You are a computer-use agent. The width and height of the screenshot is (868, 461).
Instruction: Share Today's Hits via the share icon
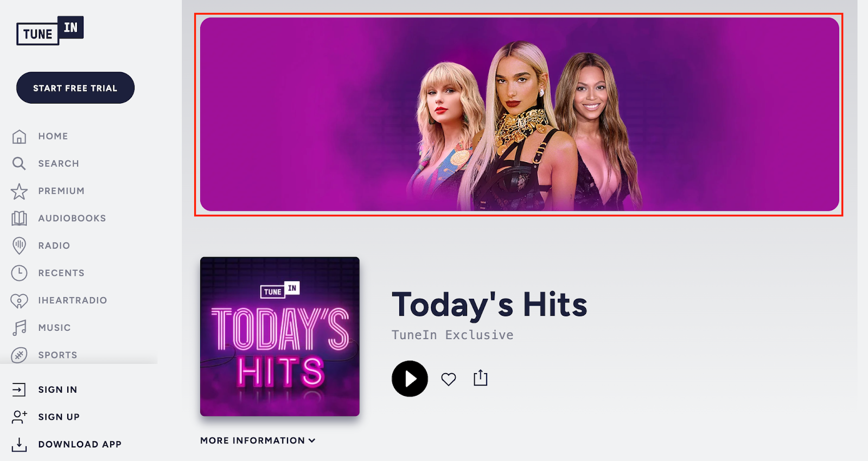point(481,378)
